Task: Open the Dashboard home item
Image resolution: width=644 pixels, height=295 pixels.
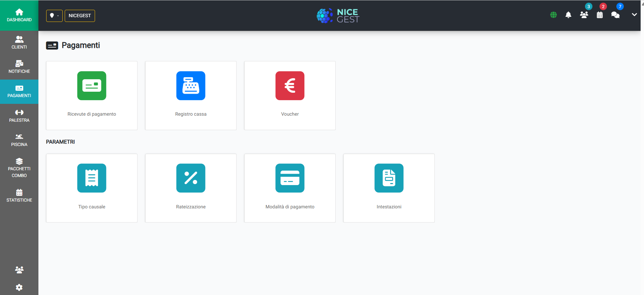Action: click(x=19, y=16)
